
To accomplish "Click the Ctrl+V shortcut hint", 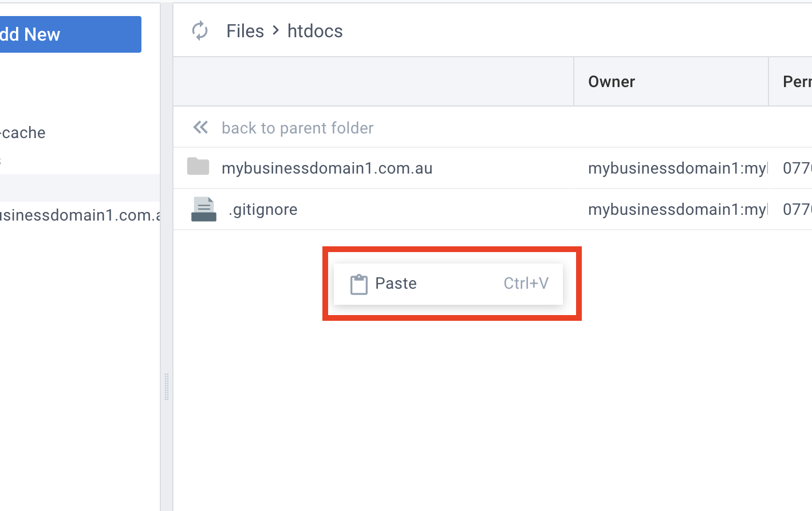I will 526,284.
